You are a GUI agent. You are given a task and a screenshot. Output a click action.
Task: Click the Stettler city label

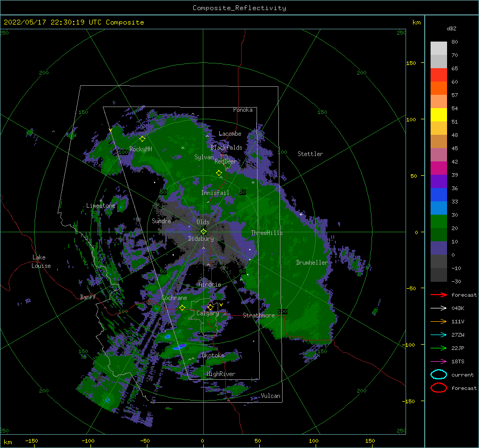310,154
